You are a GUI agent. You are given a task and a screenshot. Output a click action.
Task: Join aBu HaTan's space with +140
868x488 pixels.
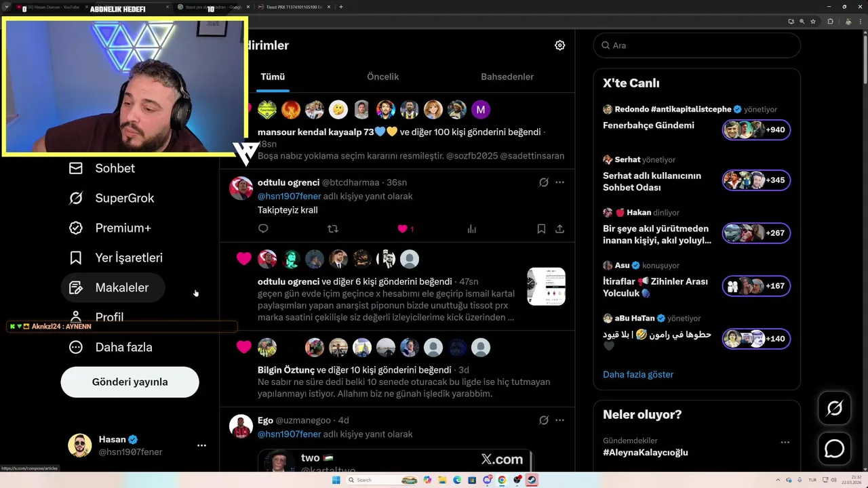pos(756,339)
